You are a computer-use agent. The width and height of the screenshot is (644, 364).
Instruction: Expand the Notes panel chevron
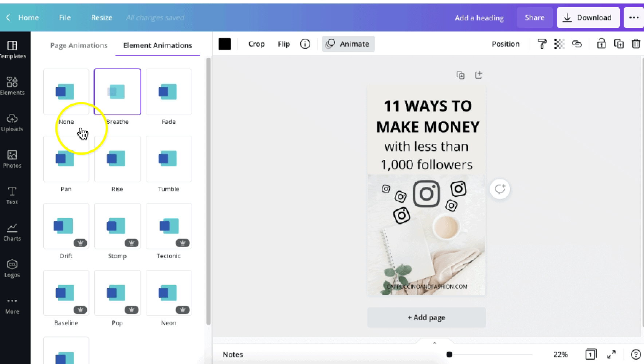pyautogui.click(x=434, y=343)
